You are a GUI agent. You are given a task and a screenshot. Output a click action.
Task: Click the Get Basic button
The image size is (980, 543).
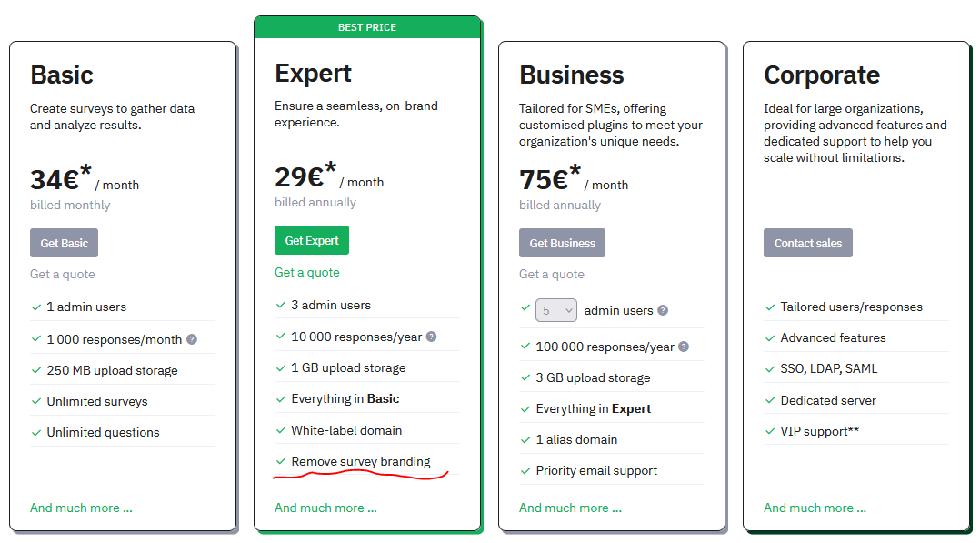64,243
